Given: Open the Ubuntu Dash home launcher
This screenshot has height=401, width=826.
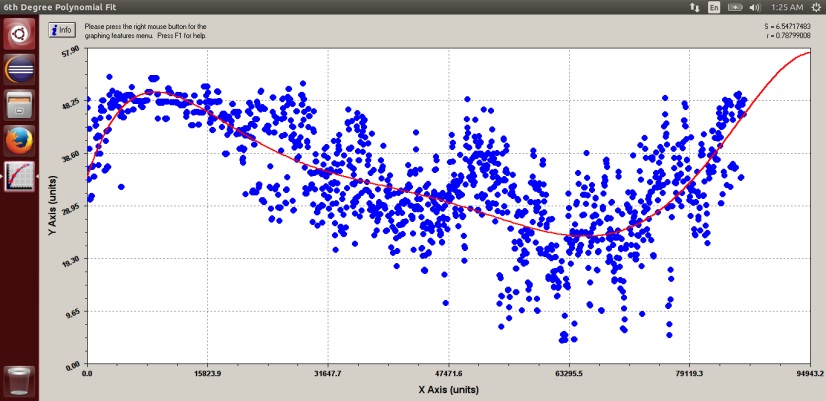Looking at the screenshot, I should point(19,36).
